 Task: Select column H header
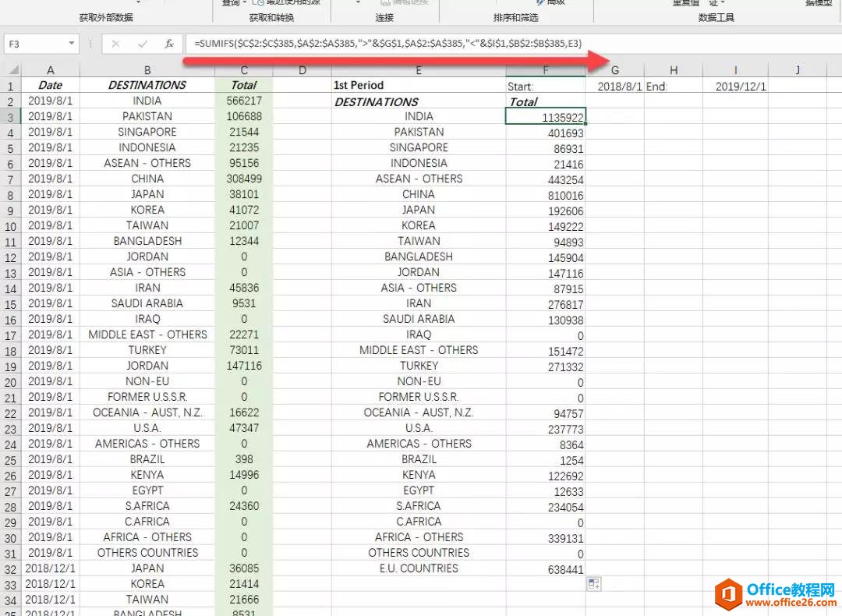point(674,70)
